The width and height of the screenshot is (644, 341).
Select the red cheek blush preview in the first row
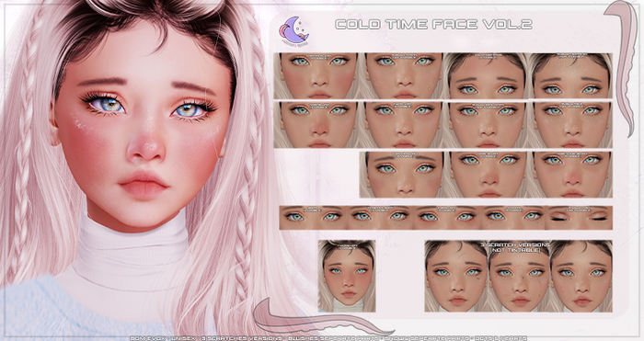pos(316,75)
